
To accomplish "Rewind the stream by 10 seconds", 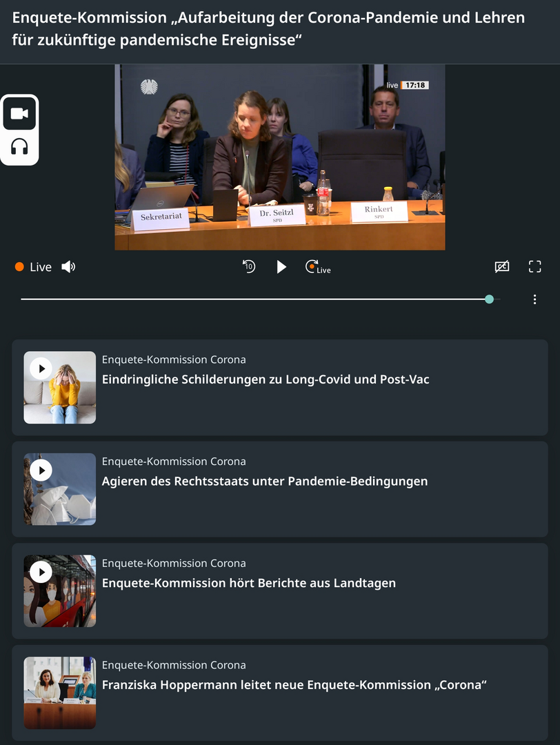I will (249, 267).
